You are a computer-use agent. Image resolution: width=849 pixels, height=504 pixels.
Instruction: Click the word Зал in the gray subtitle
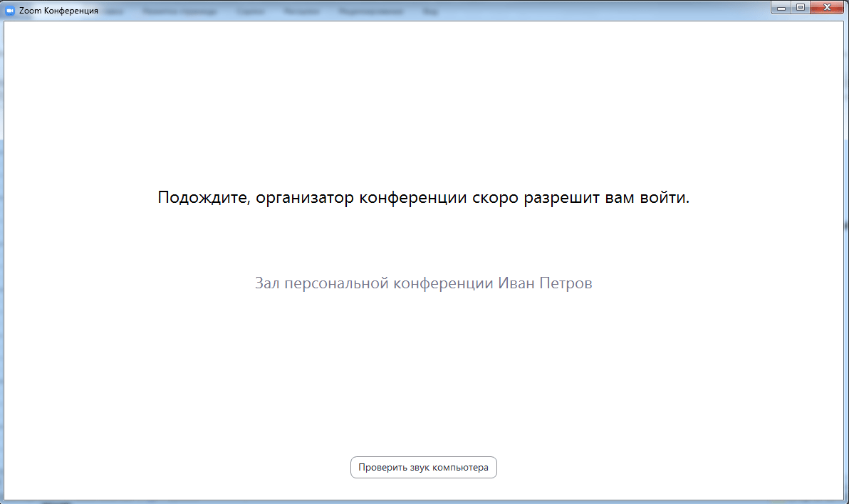pos(267,283)
